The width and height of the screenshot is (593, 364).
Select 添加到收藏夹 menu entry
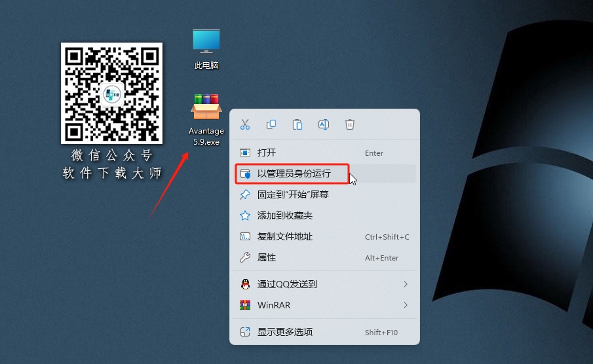pos(324,215)
